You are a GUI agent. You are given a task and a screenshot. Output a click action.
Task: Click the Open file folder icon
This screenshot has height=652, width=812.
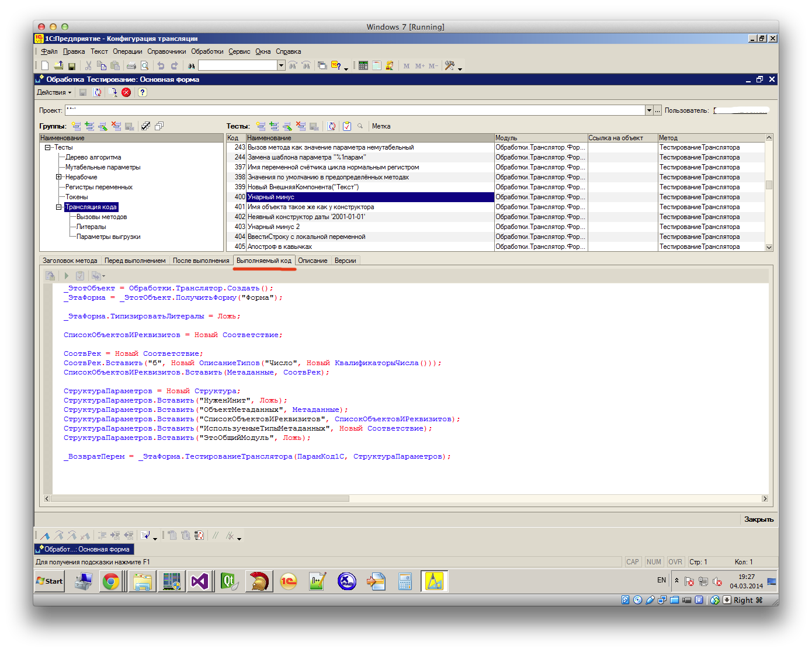pos(58,65)
